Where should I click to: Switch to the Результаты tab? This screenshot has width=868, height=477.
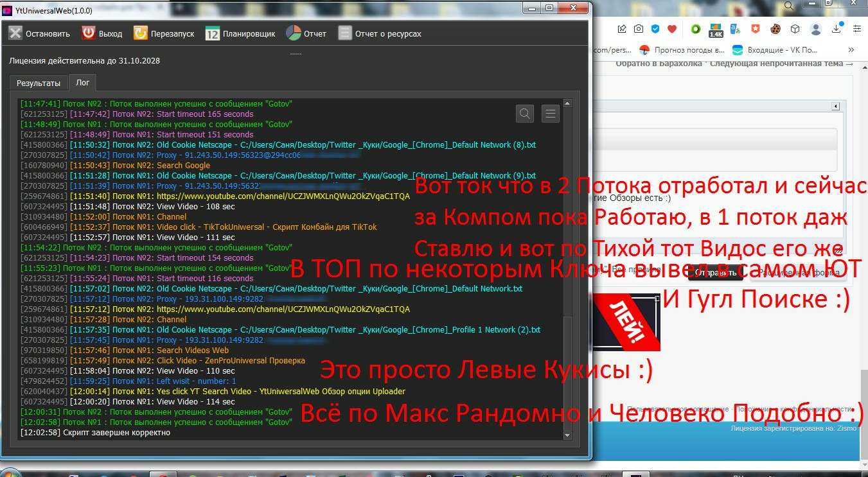(38, 82)
